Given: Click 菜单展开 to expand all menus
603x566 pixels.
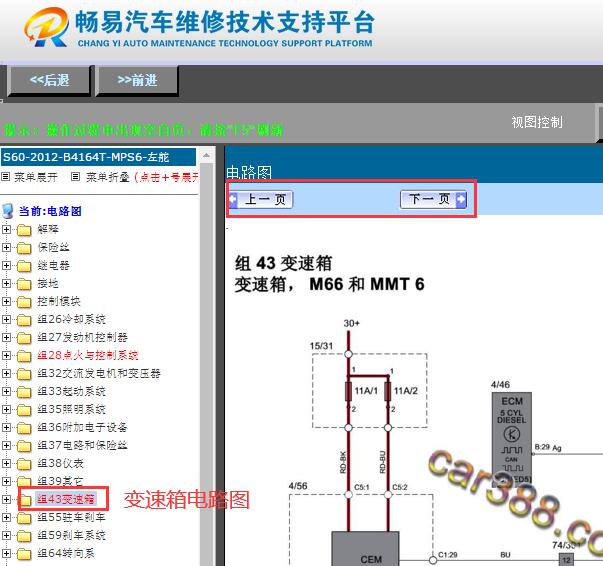Looking at the screenshot, I should click(x=36, y=177).
